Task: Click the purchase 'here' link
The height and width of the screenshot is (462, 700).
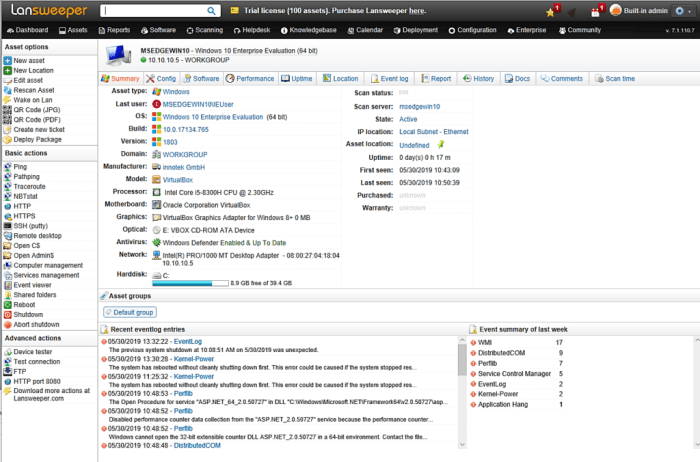Action: click(x=417, y=11)
